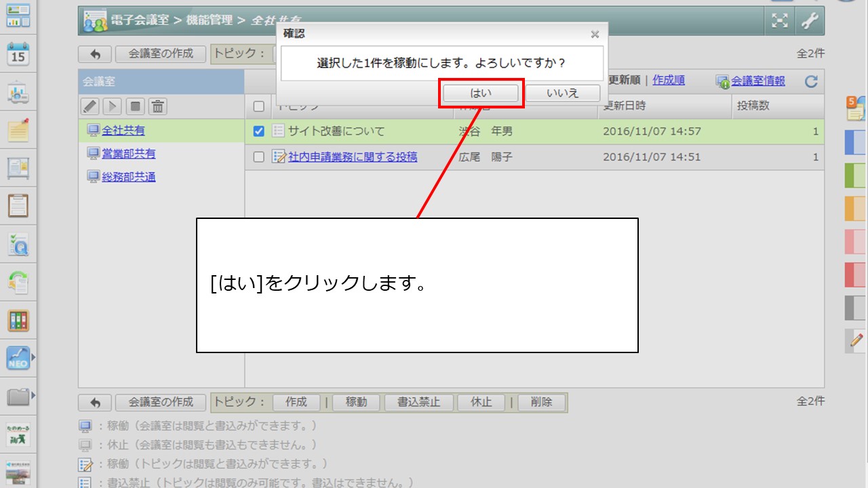Viewport: 868px width, 488px height.
Task: Click the bottom 削除 button
Action: click(541, 403)
